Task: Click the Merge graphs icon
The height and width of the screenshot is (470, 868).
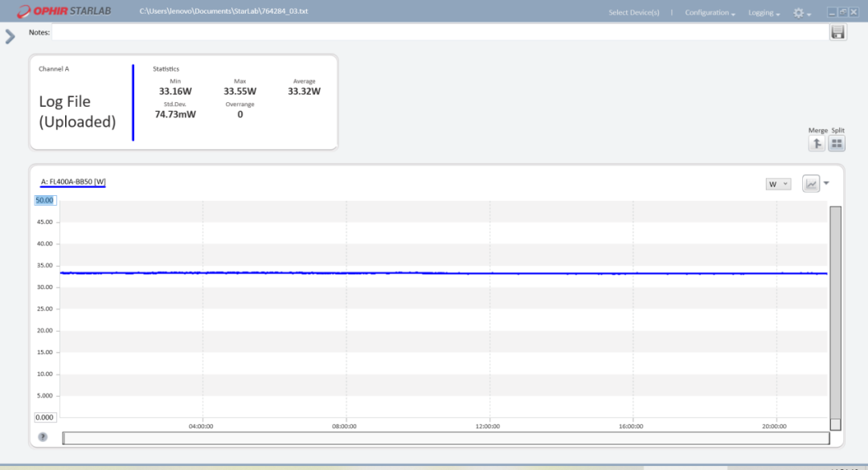Action: (817, 144)
